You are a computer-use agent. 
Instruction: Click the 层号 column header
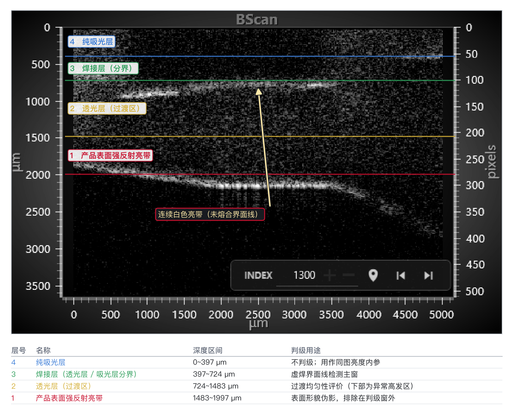pos(18,350)
